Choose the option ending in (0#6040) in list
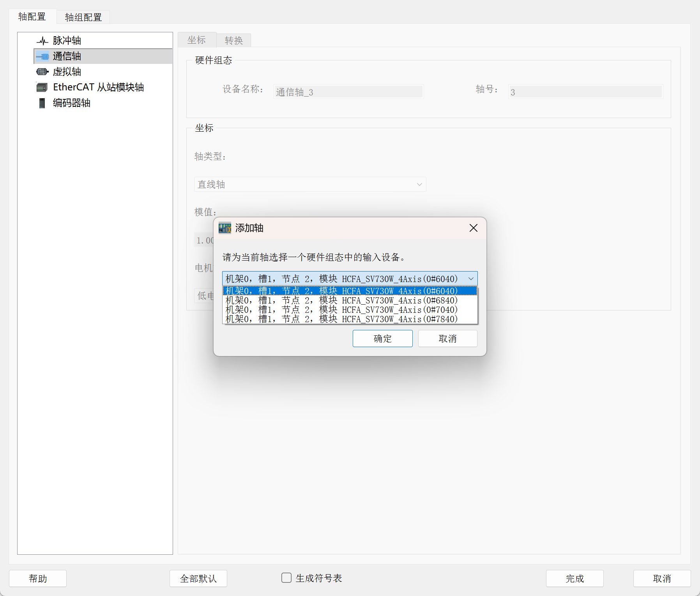Viewport: 700px width, 596px height. pos(350,291)
